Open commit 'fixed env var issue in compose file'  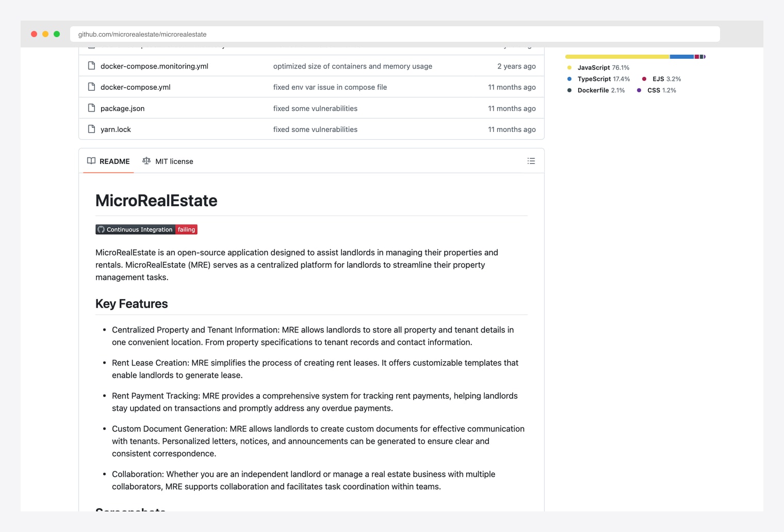330,87
